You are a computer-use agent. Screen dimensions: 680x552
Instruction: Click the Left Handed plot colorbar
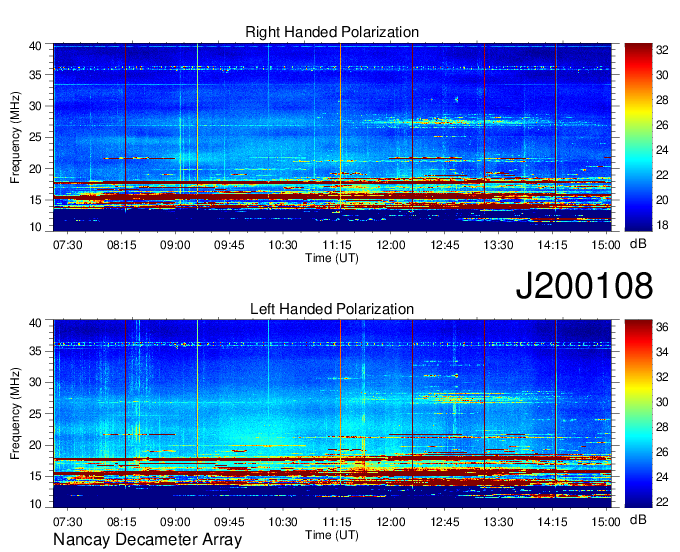[x=638, y=414]
